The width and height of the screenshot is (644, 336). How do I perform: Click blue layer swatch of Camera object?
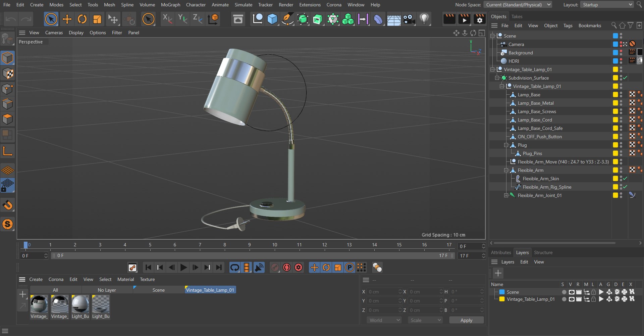tap(615, 44)
